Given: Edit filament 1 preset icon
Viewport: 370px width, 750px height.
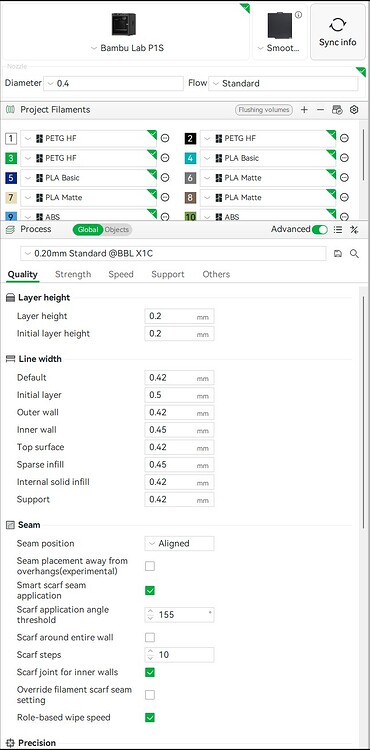Looking at the screenshot, I should click(165, 138).
